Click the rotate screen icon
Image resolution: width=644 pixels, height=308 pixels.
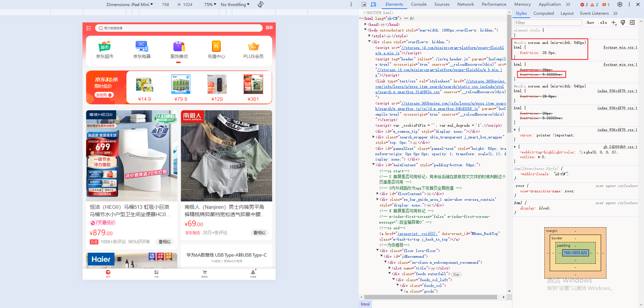261,4
